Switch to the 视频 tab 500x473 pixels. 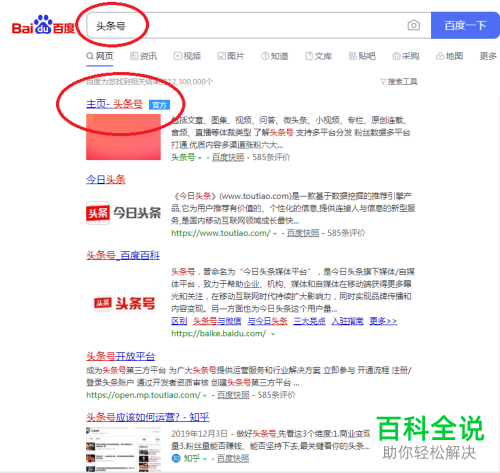(187, 56)
